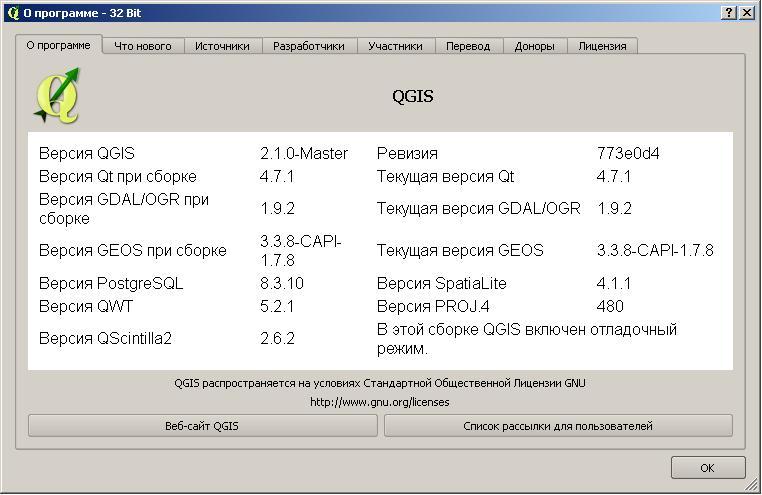Click the QGIS heading text

[413, 96]
